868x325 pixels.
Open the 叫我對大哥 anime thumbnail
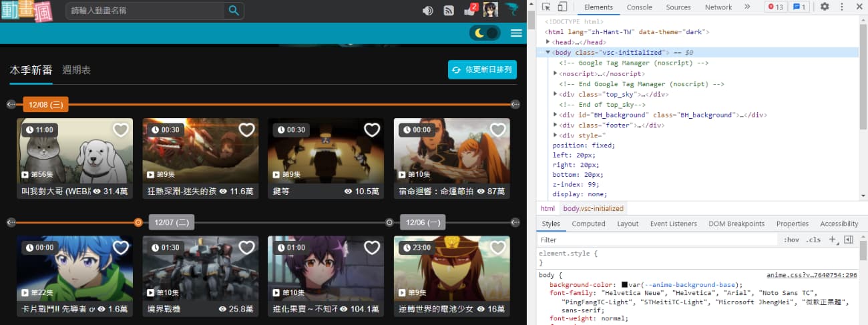click(x=75, y=151)
